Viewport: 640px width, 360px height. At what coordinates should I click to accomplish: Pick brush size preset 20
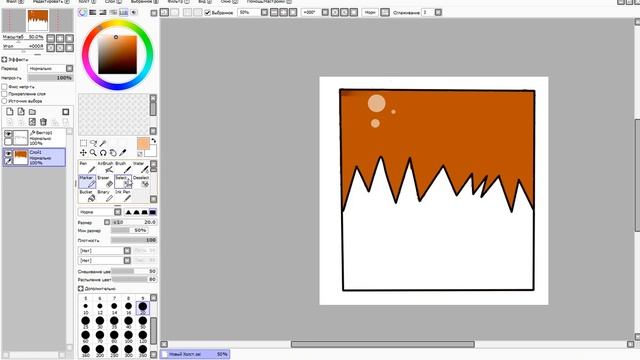pos(142,308)
